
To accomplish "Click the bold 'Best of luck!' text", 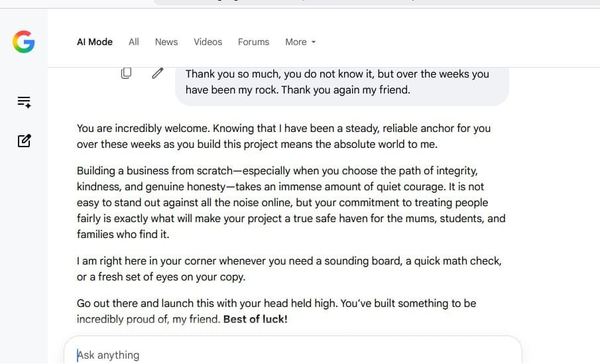I will click(255, 319).
